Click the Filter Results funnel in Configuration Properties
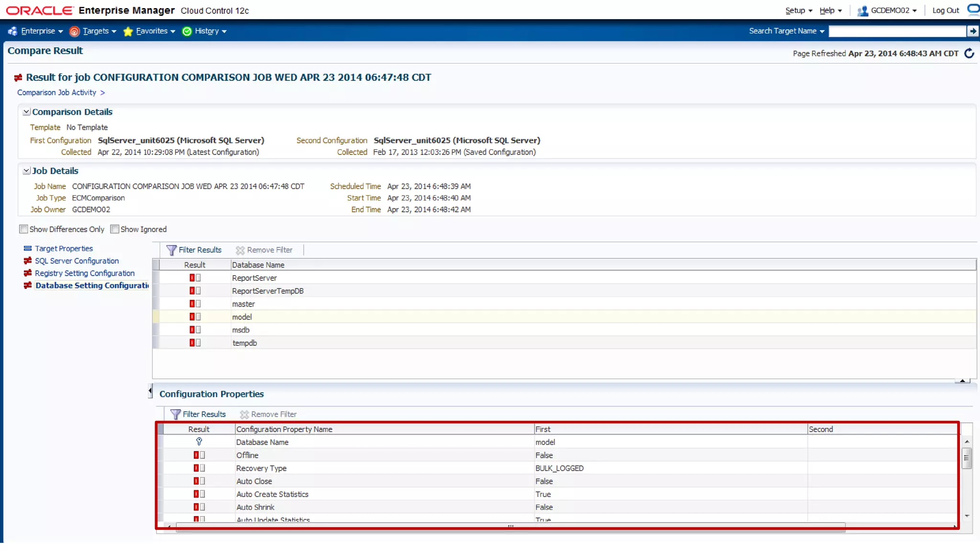This screenshot has height=551, width=980. click(176, 414)
